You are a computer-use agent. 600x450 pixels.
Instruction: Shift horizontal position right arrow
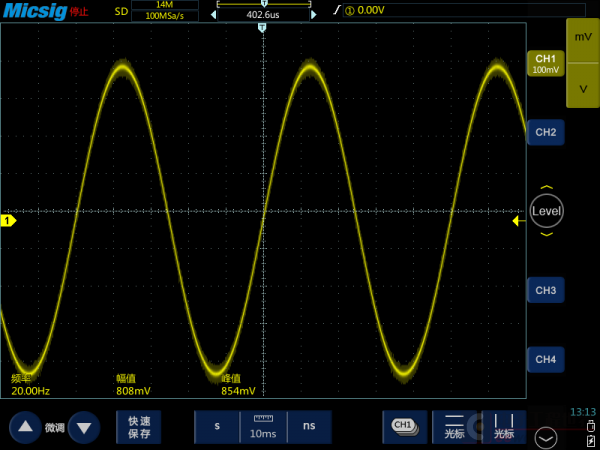(x=314, y=15)
